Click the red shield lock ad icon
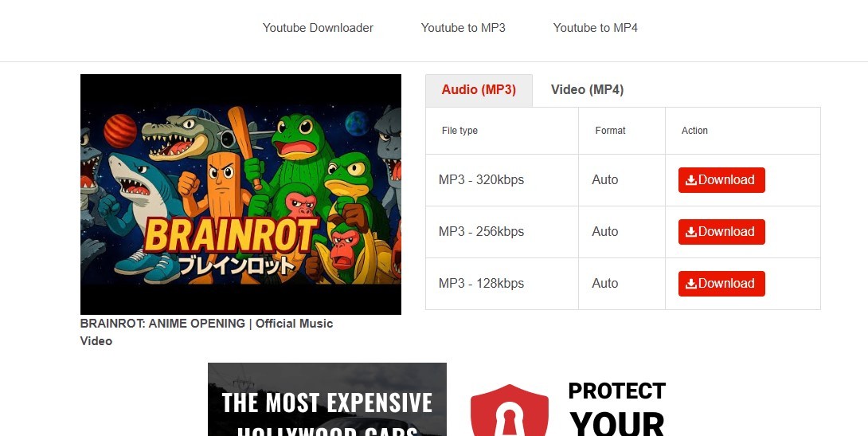This screenshot has width=868, height=436. tap(510, 410)
